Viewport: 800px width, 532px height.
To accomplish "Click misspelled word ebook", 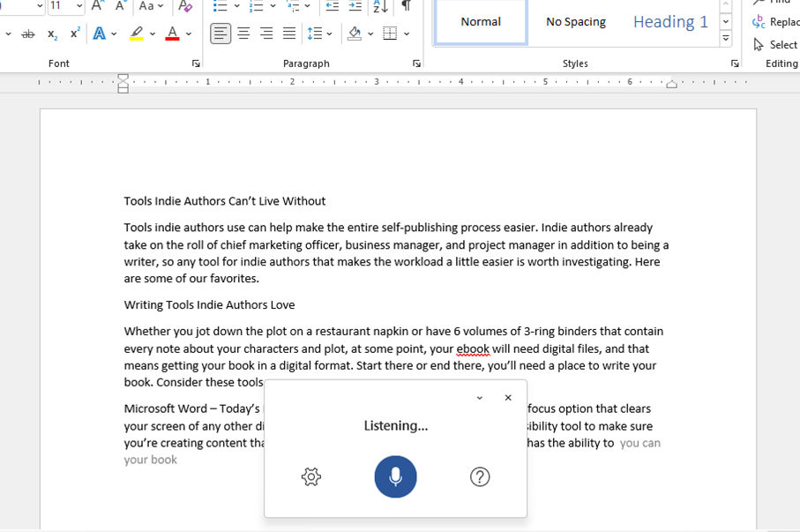I will click(x=473, y=348).
